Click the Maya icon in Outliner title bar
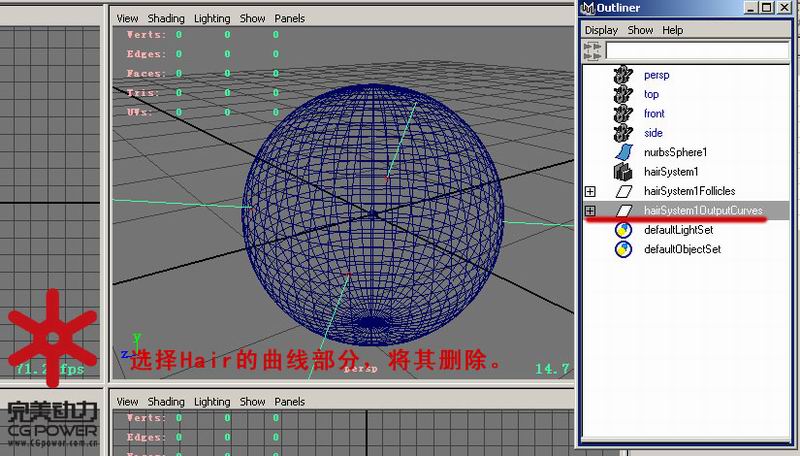Image resolution: width=800 pixels, height=456 pixels. (x=588, y=8)
